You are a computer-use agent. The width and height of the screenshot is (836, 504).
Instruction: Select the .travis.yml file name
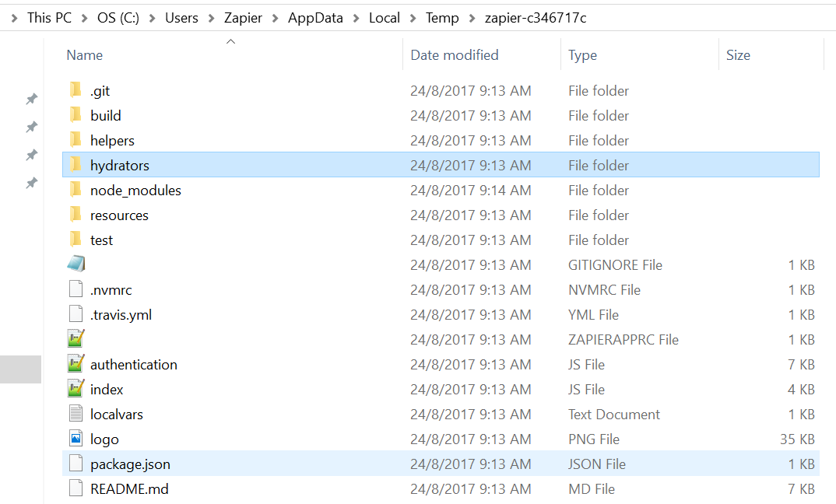(121, 315)
